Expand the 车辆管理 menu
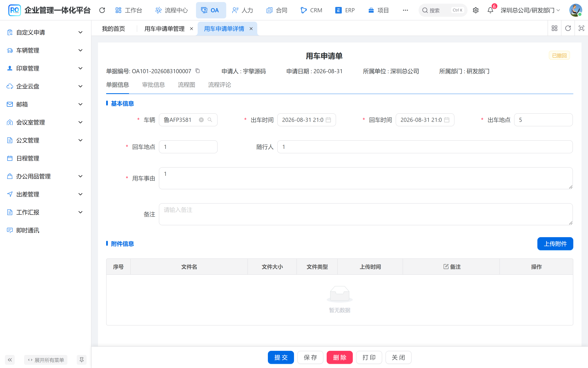588x368 pixels. [46, 50]
